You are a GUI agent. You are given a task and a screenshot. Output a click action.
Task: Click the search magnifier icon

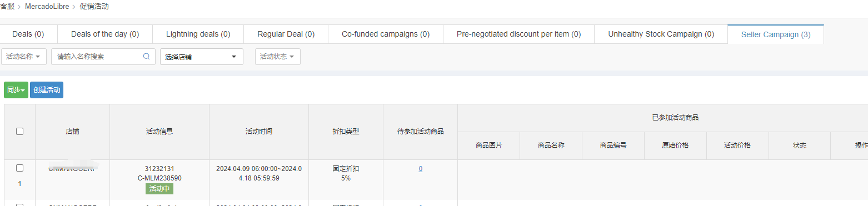[147, 57]
